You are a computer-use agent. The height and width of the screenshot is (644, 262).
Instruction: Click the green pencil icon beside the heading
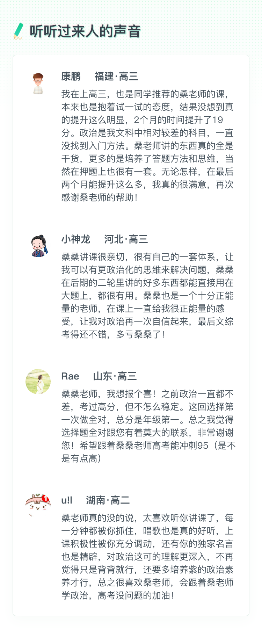point(18,31)
